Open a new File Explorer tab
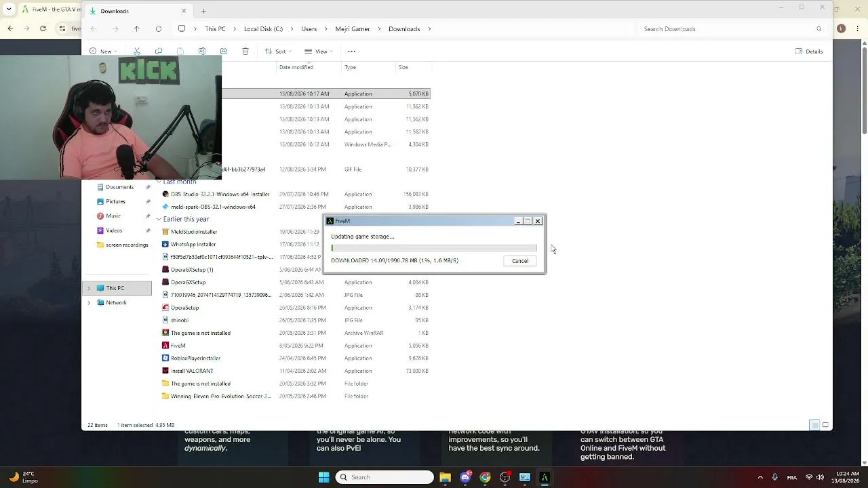This screenshot has height=488, width=868. tap(203, 11)
